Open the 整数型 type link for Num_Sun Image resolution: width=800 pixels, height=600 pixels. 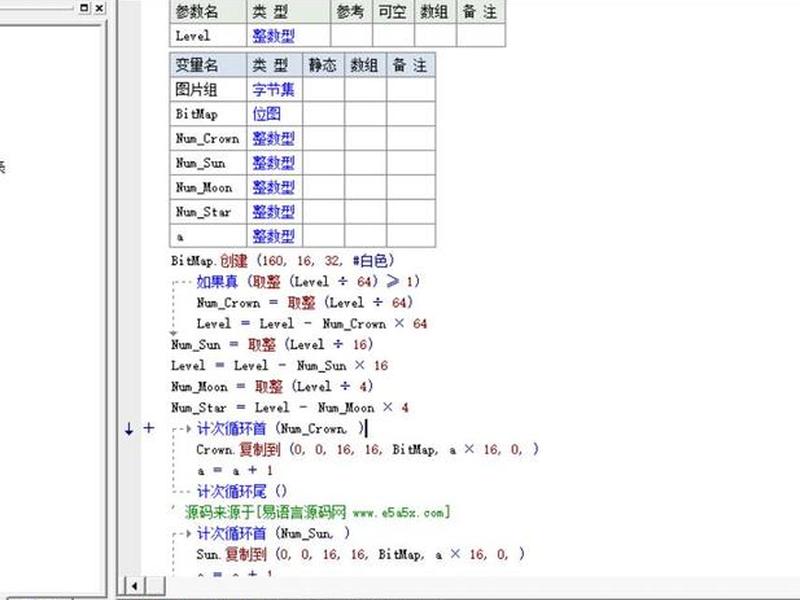(x=273, y=163)
